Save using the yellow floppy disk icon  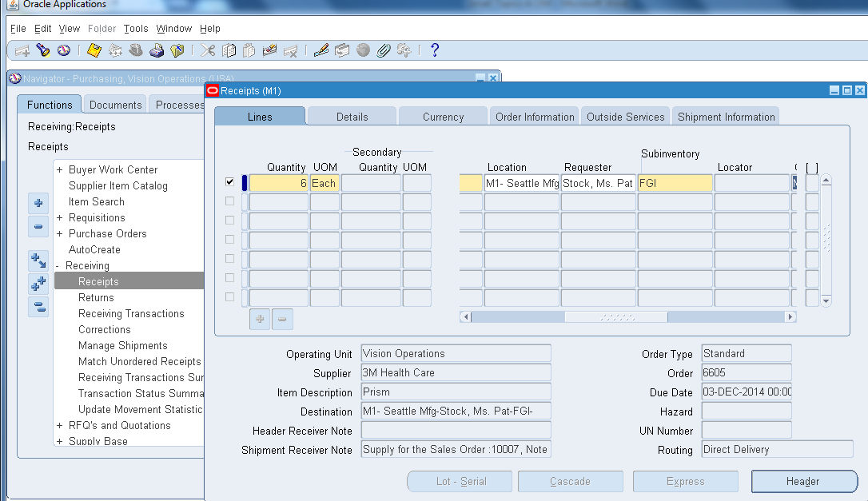(x=94, y=50)
